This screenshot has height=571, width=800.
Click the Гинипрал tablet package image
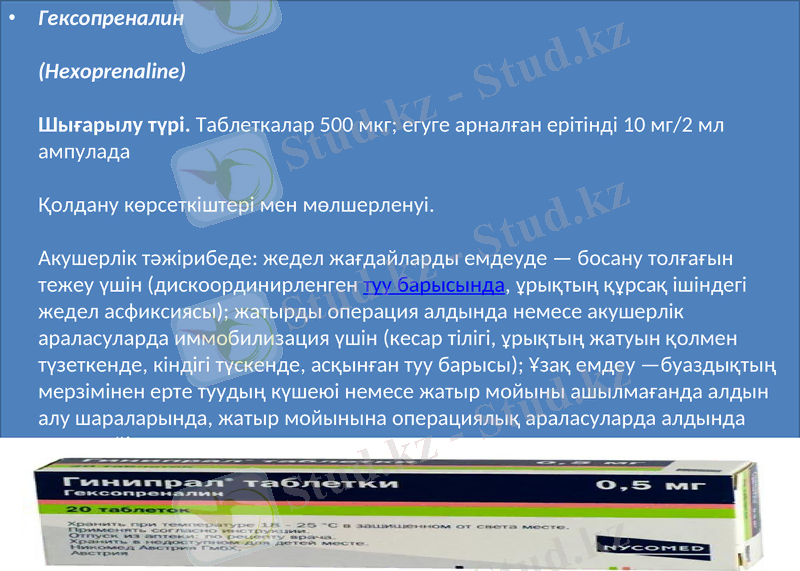pyautogui.click(x=396, y=512)
